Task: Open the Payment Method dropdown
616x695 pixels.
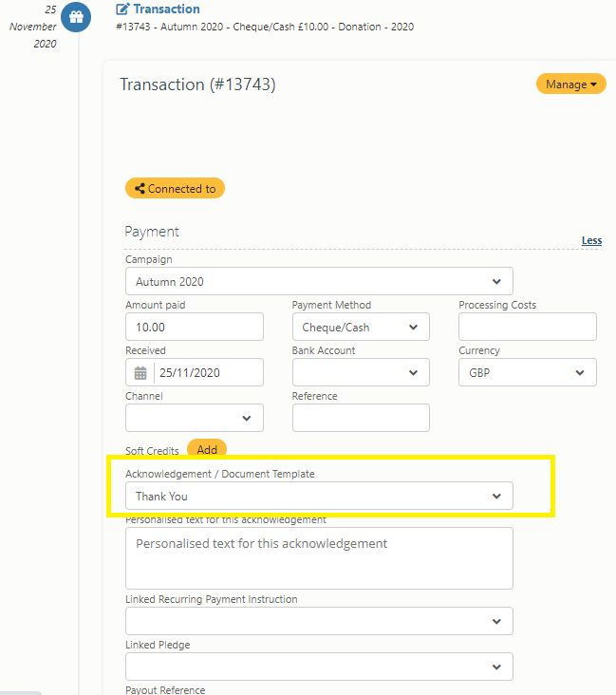Action: [x=361, y=328]
